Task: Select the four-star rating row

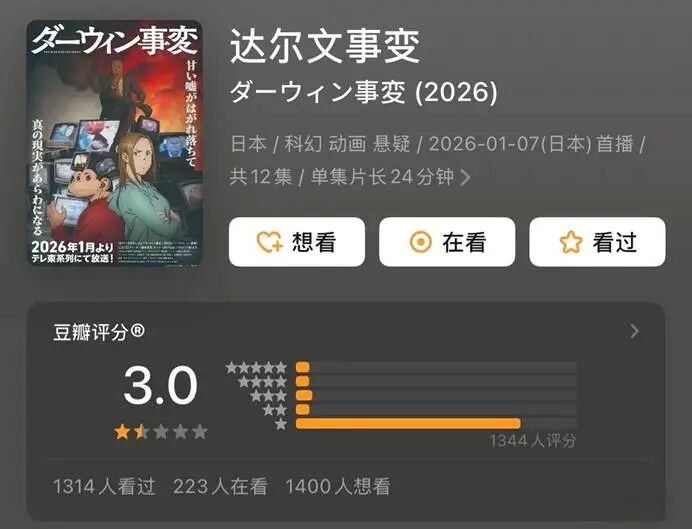Action: pyautogui.click(x=407, y=382)
